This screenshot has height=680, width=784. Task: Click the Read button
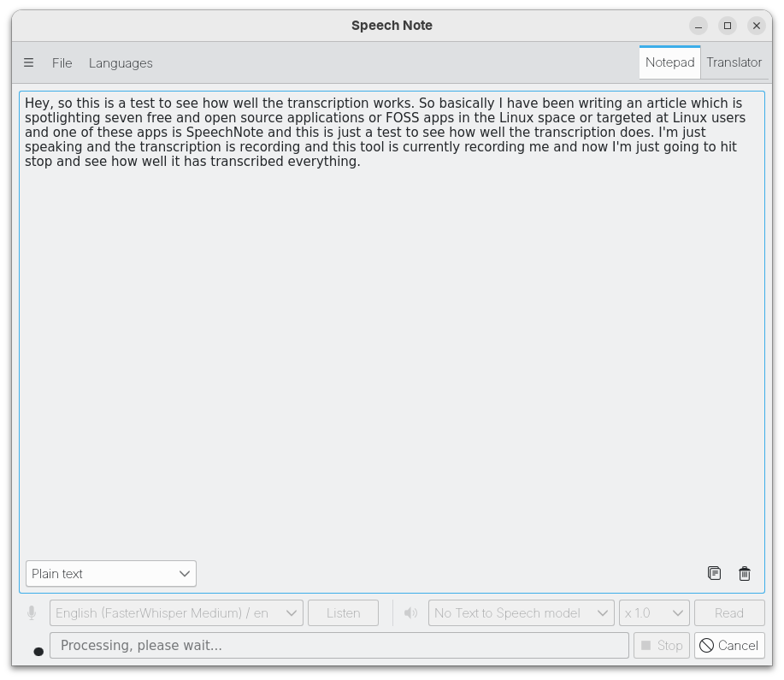(729, 613)
